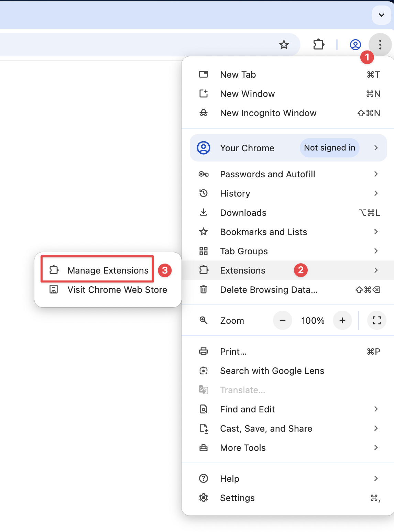This screenshot has width=394, height=532.
Task: Click the Find and Edit icon
Action: coord(204,409)
